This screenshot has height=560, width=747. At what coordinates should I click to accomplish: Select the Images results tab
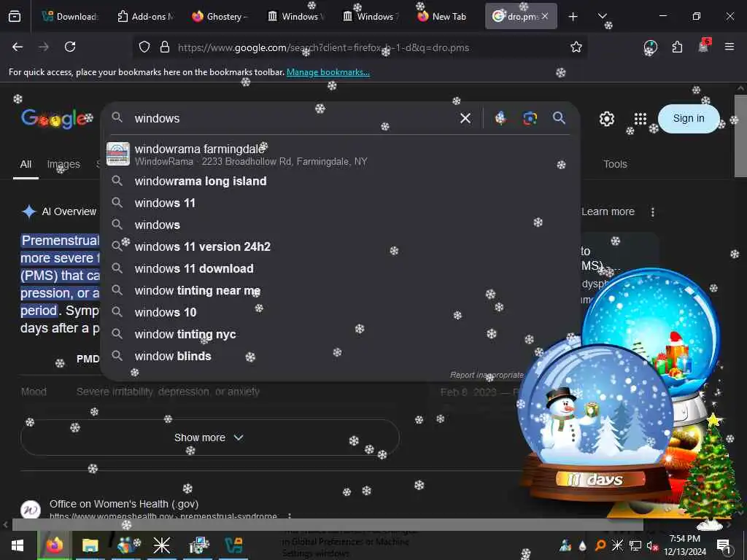(x=63, y=164)
